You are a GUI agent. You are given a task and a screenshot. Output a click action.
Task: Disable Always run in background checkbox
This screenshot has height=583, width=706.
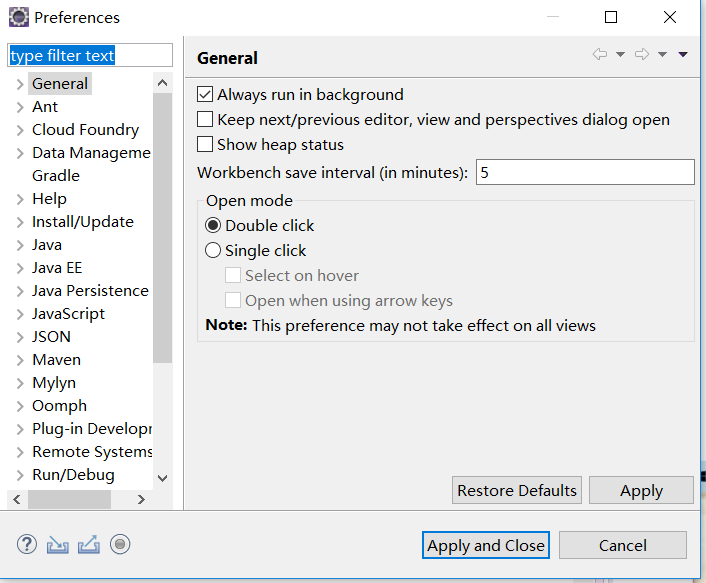(x=206, y=95)
